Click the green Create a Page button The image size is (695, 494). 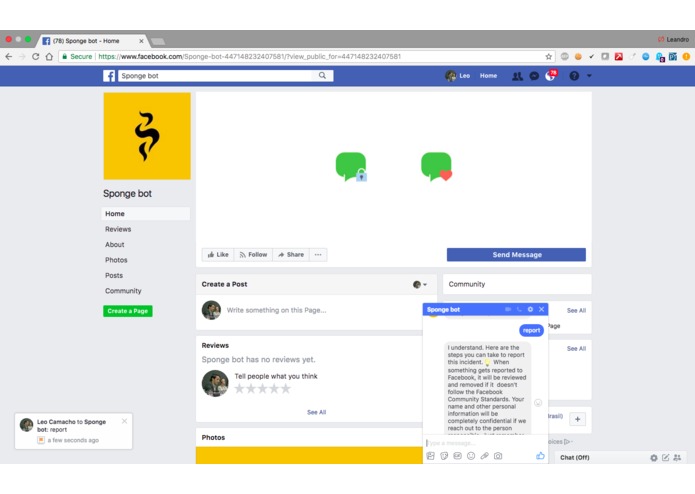click(128, 311)
